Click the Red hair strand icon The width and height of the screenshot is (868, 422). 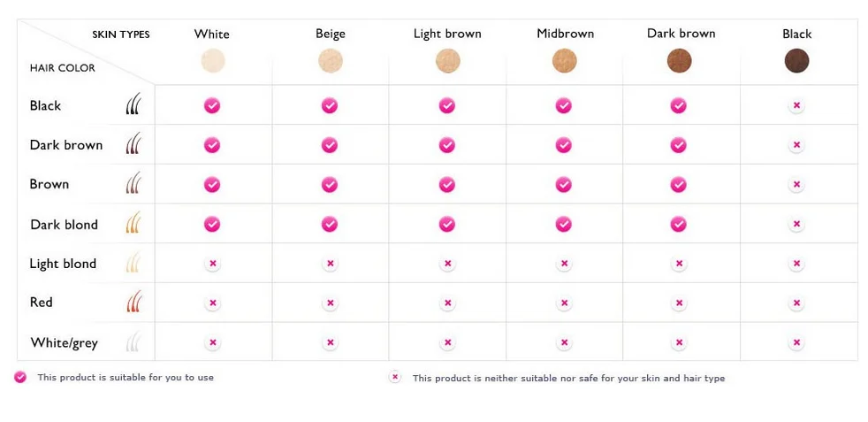133,303
